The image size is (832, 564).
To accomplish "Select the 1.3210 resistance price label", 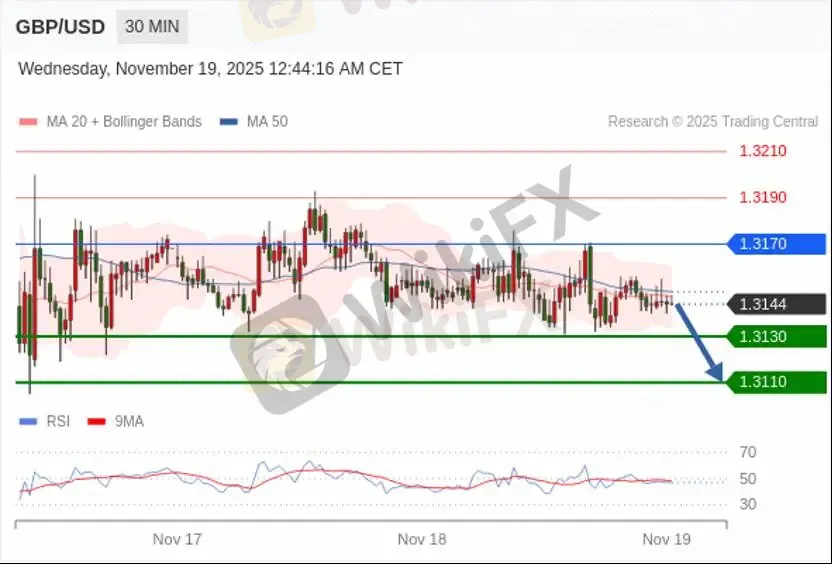I will [x=762, y=151].
